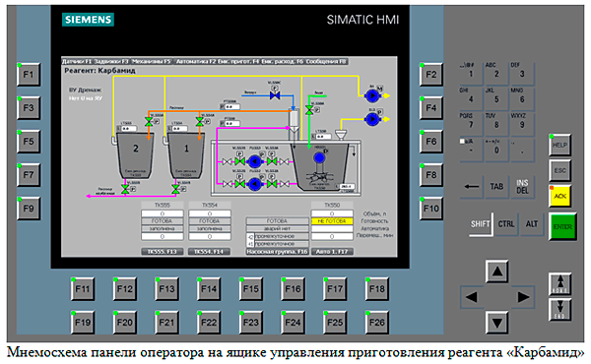Click the green fill valve above tank 1
Screen dimensions: 591x364
(x=199, y=122)
